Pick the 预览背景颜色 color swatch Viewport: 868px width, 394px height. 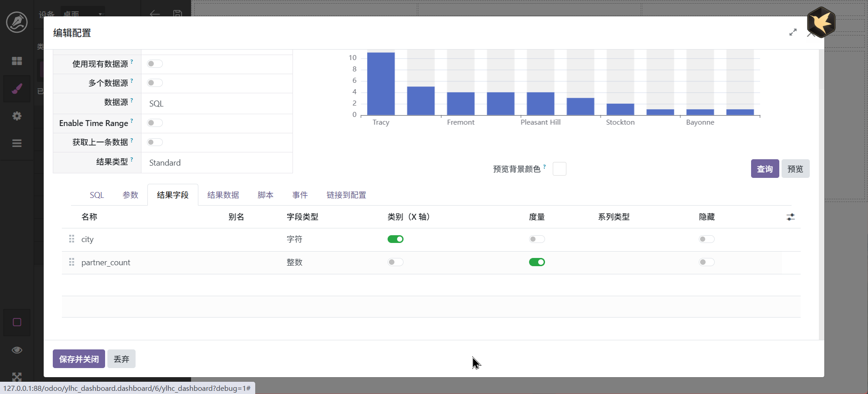pos(559,169)
